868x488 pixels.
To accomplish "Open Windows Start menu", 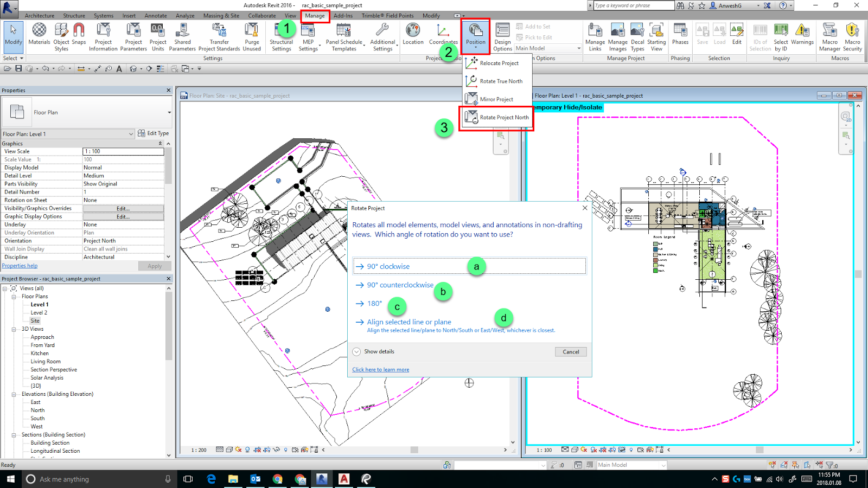I will point(10,479).
